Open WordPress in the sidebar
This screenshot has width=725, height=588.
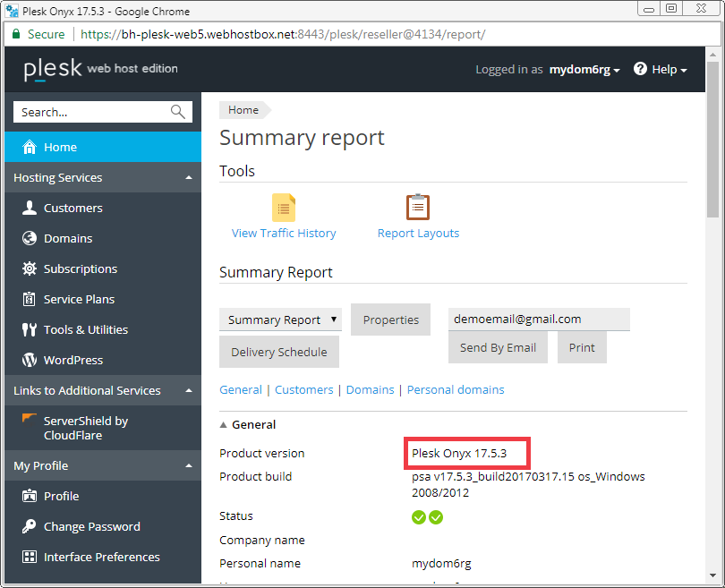[x=103, y=360]
